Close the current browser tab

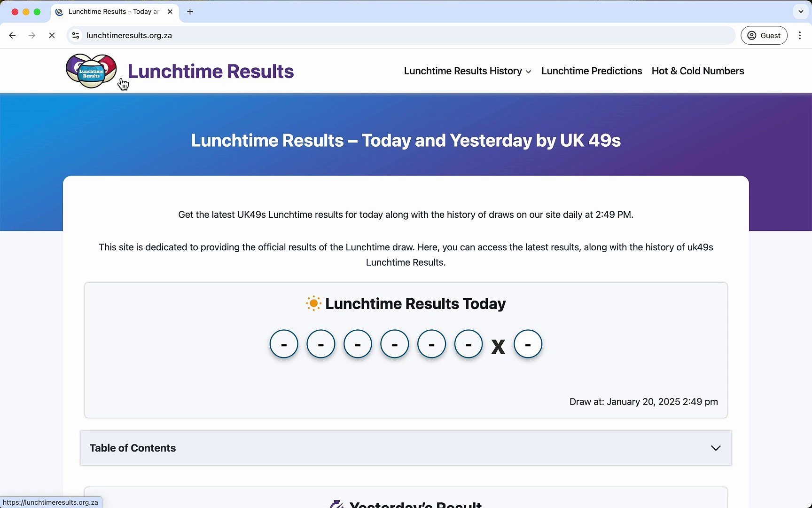[170, 12]
